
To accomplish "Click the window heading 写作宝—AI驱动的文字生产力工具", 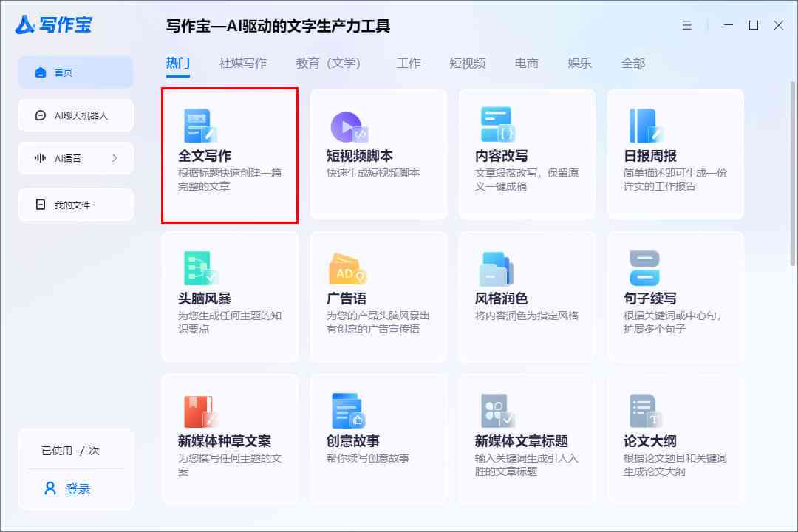I will coord(278,25).
